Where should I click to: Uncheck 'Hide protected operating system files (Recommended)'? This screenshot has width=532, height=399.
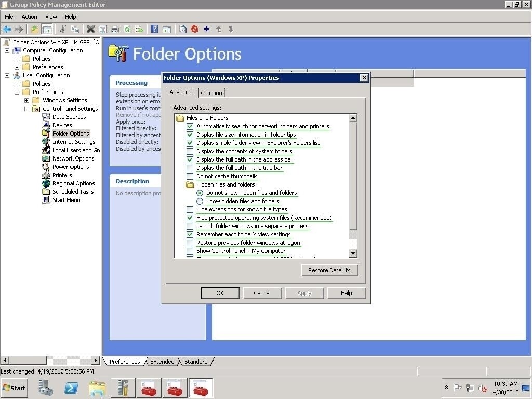(x=191, y=218)
